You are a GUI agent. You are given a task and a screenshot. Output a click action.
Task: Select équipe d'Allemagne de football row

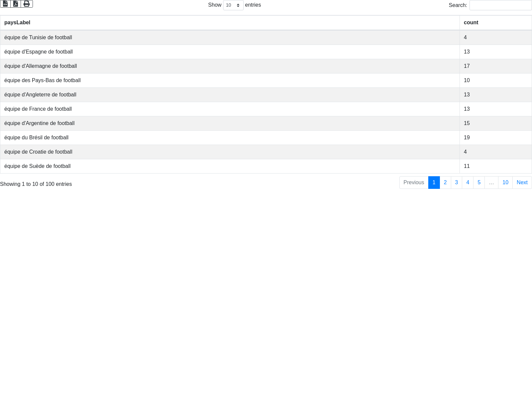[x=41, y=66]
